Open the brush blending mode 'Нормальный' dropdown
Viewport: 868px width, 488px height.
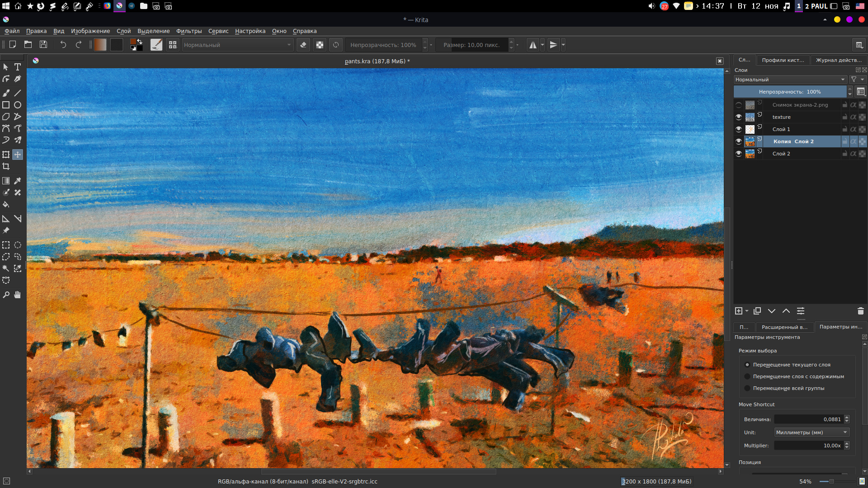(x=238, y=45)
